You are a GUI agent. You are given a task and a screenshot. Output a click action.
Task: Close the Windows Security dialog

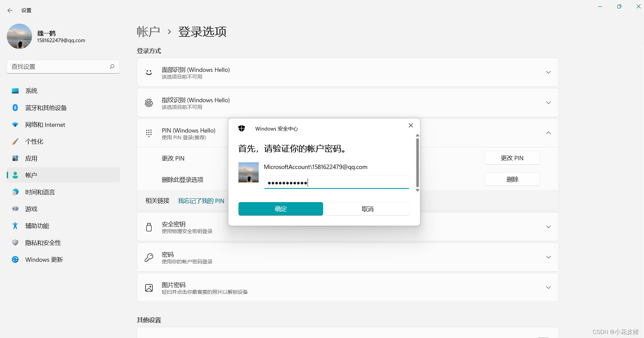click(411, 125)
